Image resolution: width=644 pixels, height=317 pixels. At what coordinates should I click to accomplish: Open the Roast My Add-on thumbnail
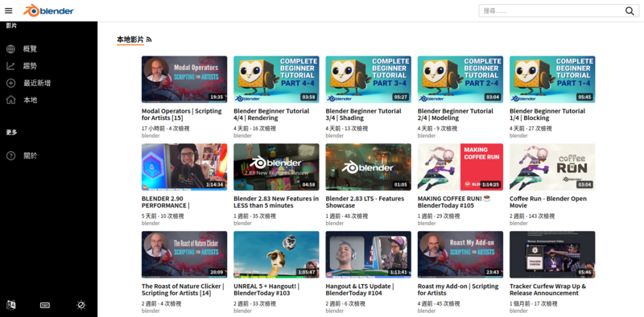pos(460,254)
